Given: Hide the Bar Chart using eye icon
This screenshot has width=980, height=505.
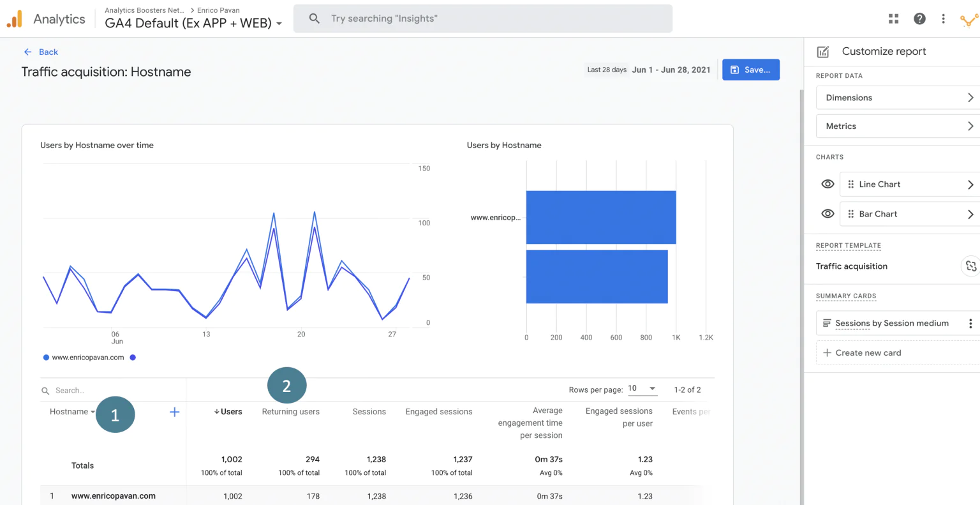Looking at the screenshot, I should [x=828, y=214].
